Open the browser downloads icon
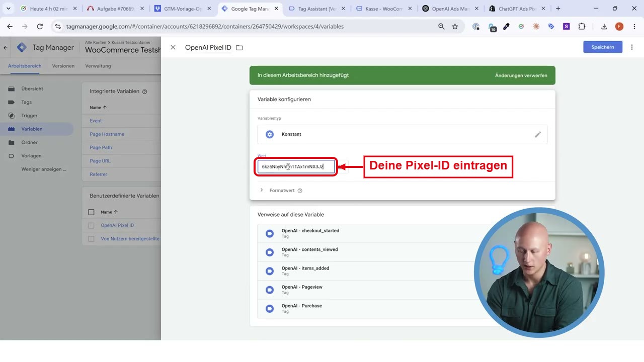 click(x=604, y=27)
